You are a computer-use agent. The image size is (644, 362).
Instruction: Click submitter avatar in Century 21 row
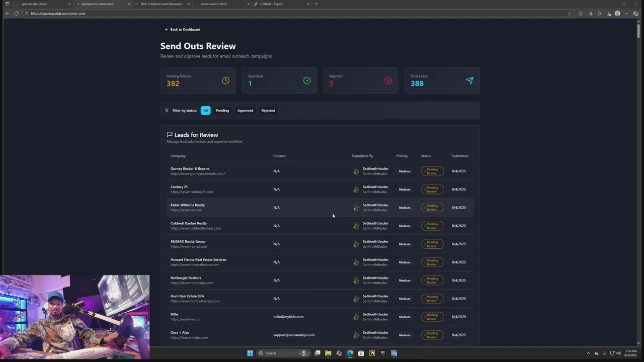(x=356, y=190)
